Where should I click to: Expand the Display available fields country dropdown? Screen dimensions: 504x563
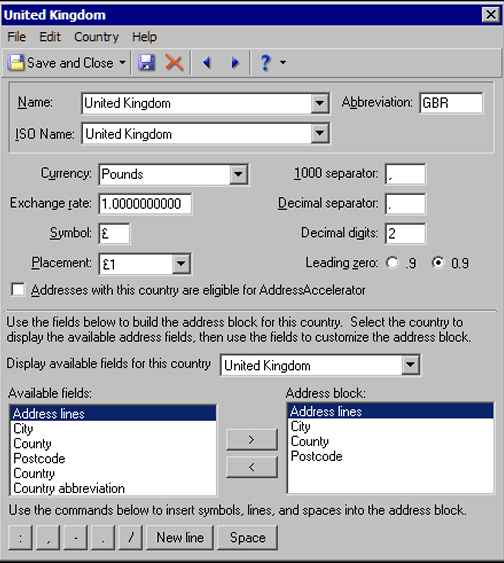pyautogui.click(x=410, y=365)
